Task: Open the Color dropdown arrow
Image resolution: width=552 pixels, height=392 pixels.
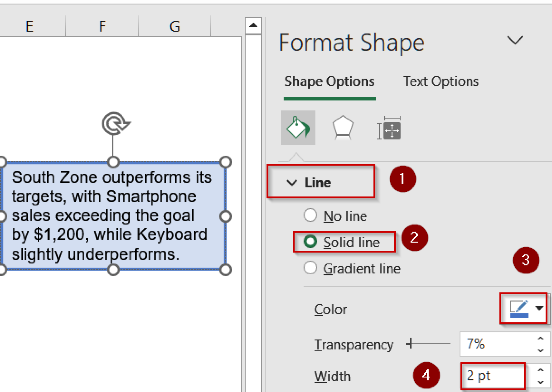Action: pyautogui.click(x=539, y=308)
